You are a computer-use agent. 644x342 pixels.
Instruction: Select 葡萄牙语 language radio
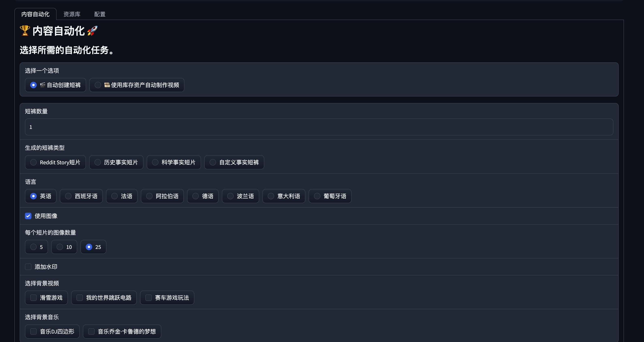click(x=317, y=196)
